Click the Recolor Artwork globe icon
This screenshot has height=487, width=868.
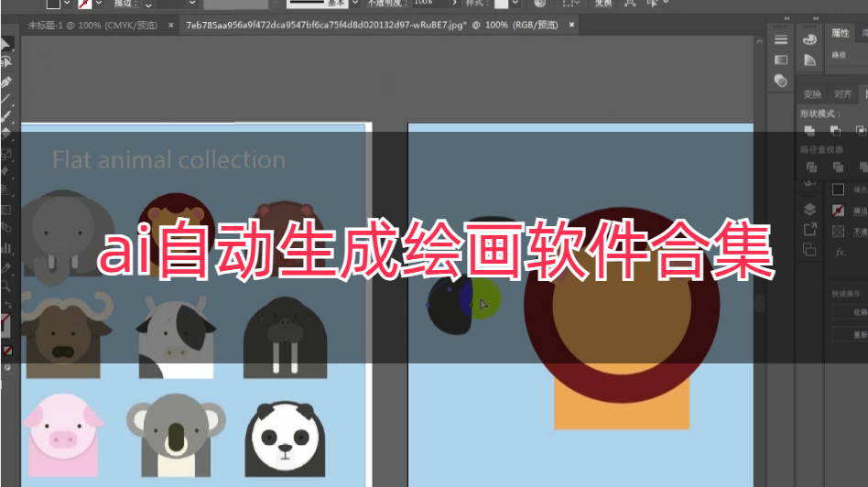539,4
